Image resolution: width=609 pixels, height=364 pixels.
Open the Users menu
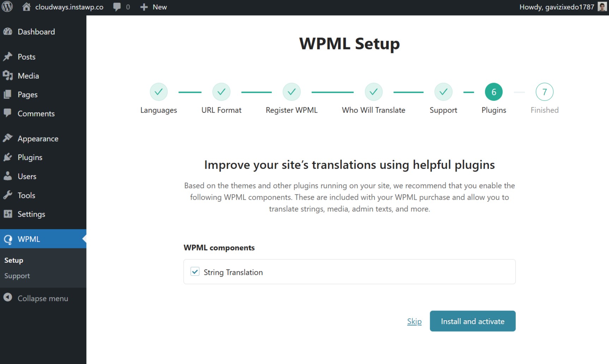point(43,176)
